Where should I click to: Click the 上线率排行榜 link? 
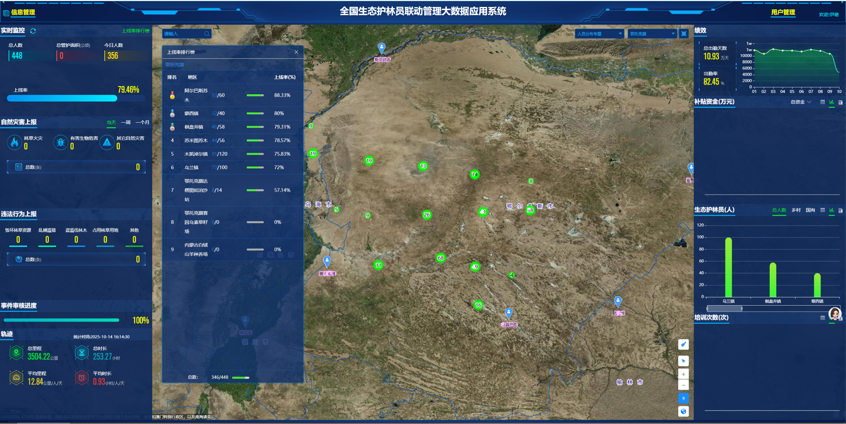tap(135, 31)
